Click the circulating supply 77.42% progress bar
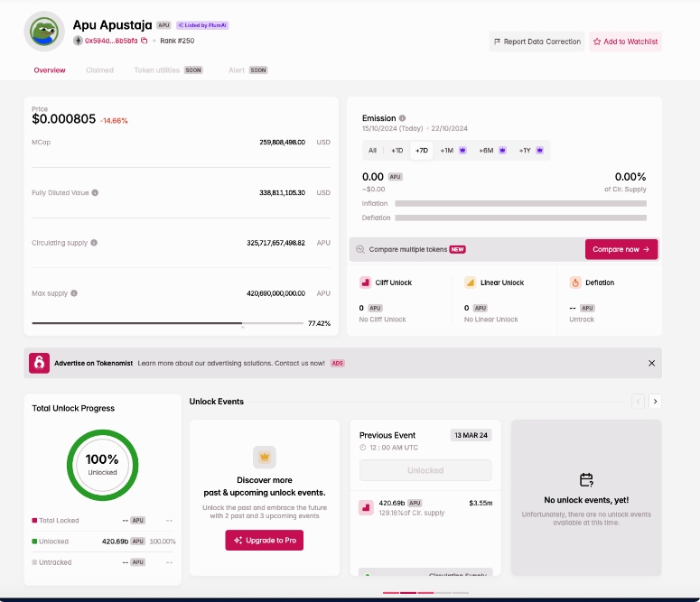700x602 pixels. [167, 323]
